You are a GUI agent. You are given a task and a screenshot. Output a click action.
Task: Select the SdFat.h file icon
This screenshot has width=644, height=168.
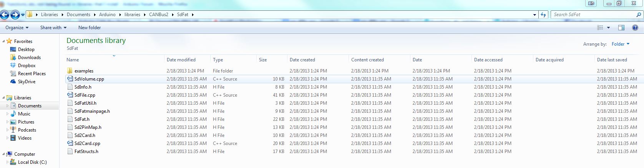coord(70,119)
